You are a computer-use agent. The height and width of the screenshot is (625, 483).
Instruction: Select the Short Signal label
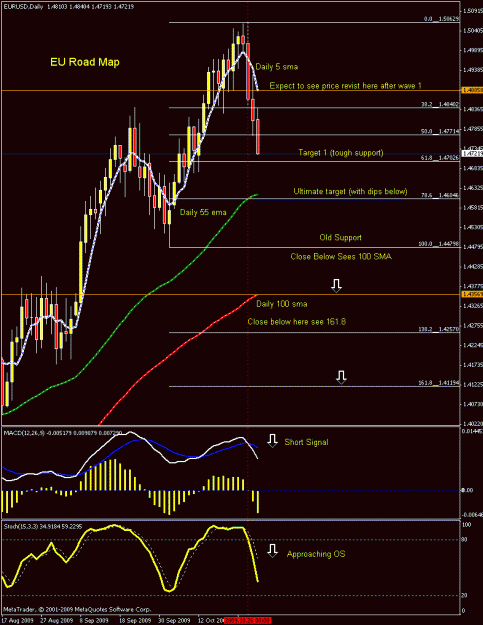[306, 442]
